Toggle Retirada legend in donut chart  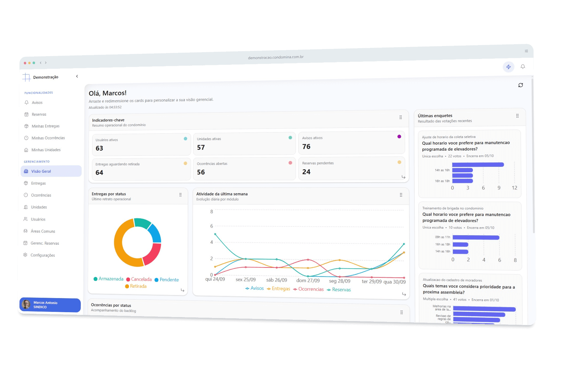[x=136, y=286]
